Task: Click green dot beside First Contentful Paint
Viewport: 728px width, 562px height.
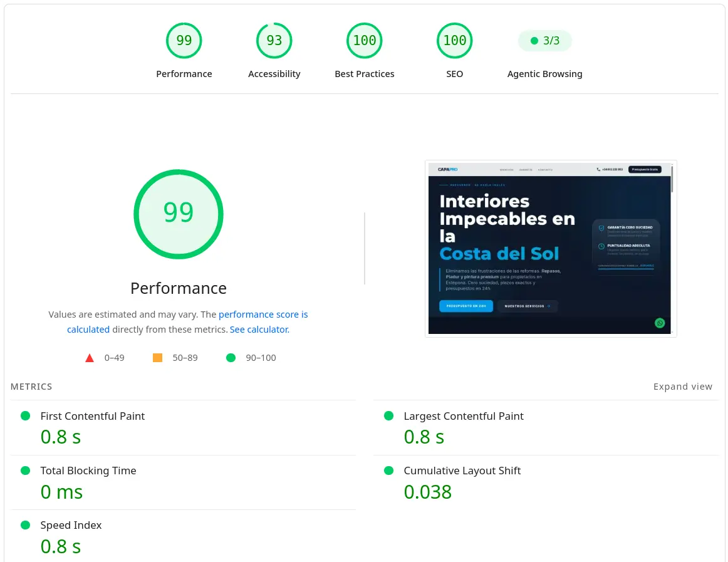Action: [x=26, y=415]
